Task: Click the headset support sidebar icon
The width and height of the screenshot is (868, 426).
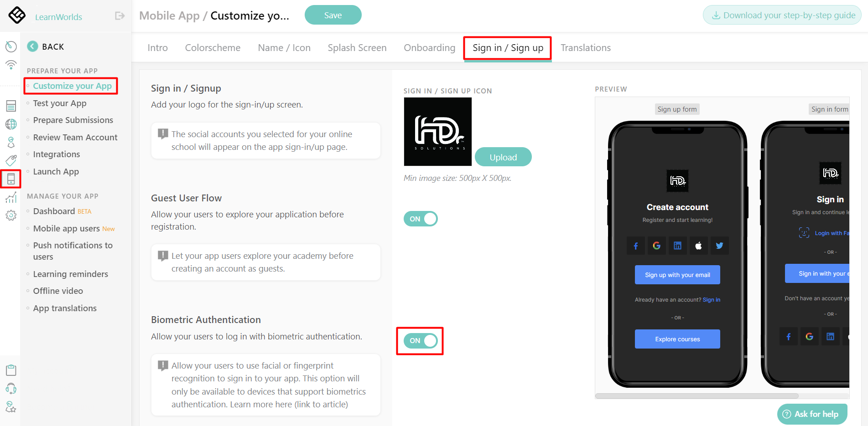Action: (x=11, y=388)
